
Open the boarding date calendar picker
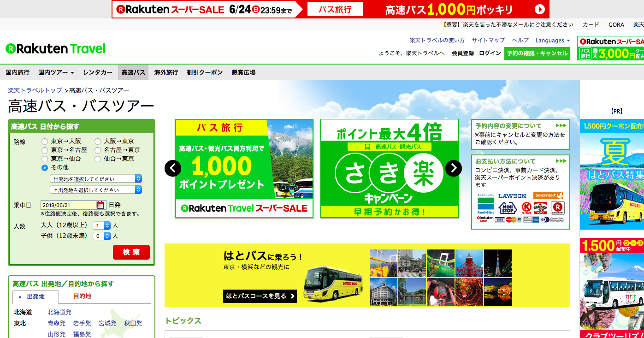click(100, 205)
